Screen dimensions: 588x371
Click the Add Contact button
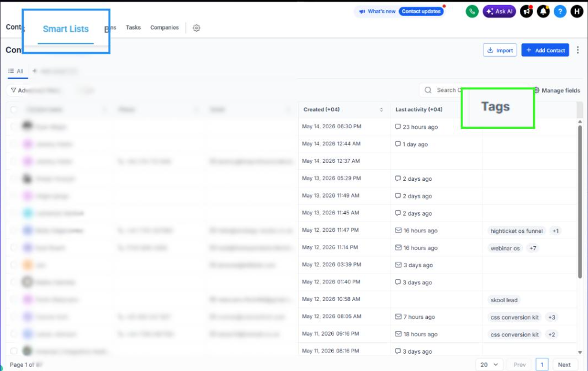pos(545,50)
